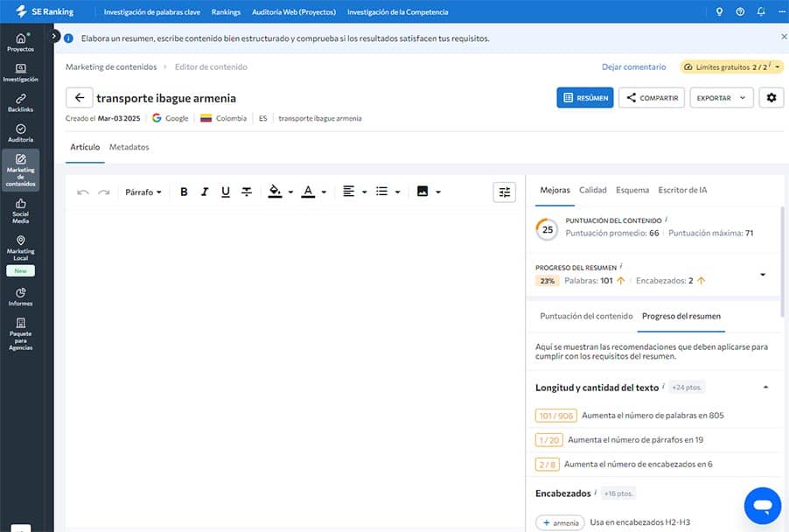This screenshot has width=789, height=532.
Task: Open the chat support bubble
Action: (x=762, y=505)
